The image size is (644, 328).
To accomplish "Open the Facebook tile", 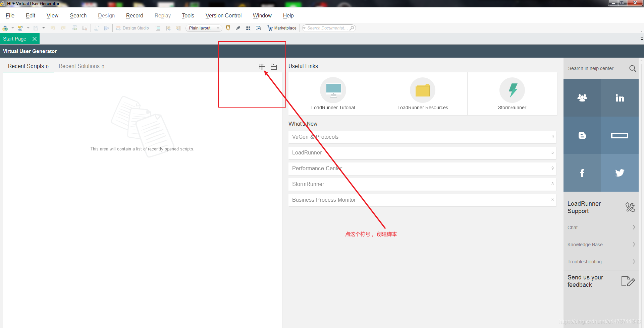I will coord(582,173).
